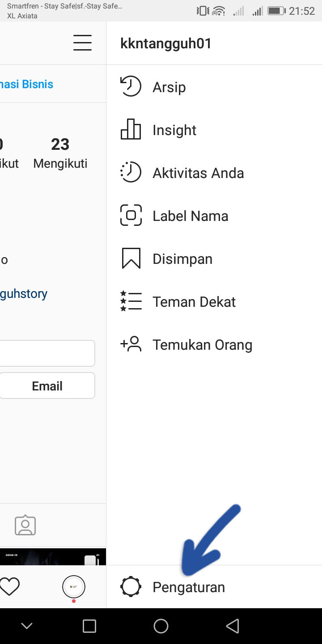Tap the guhstory highlighted link
The height and width of the screenshot is (644, 322).
tap(23, 293)
